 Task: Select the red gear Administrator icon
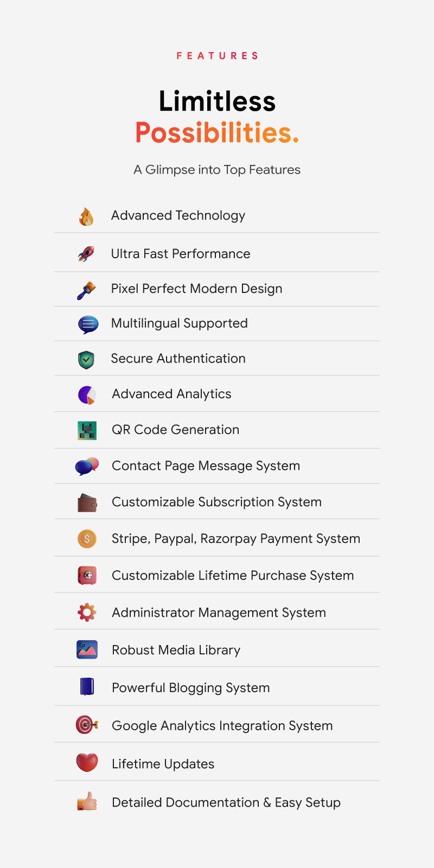tap(87, 612)
